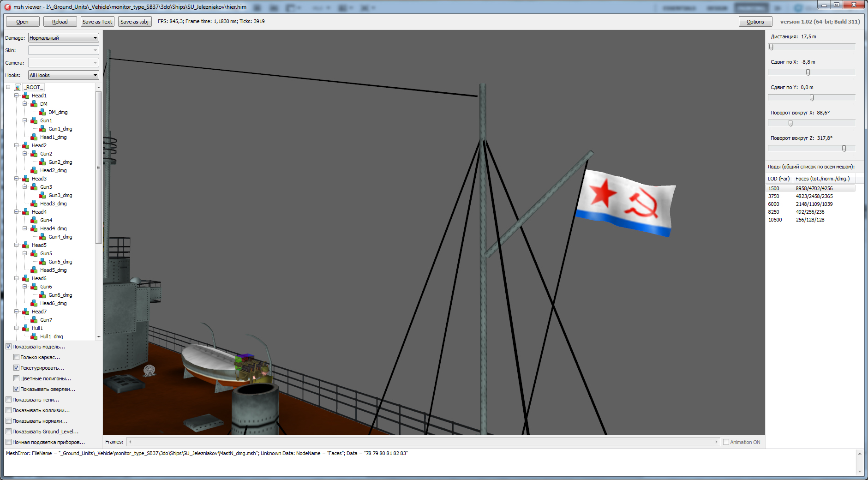This screenshot has width=868, height=480.
Task: Click the Head1_dmg node icon
Action: [x=34, y=137]
